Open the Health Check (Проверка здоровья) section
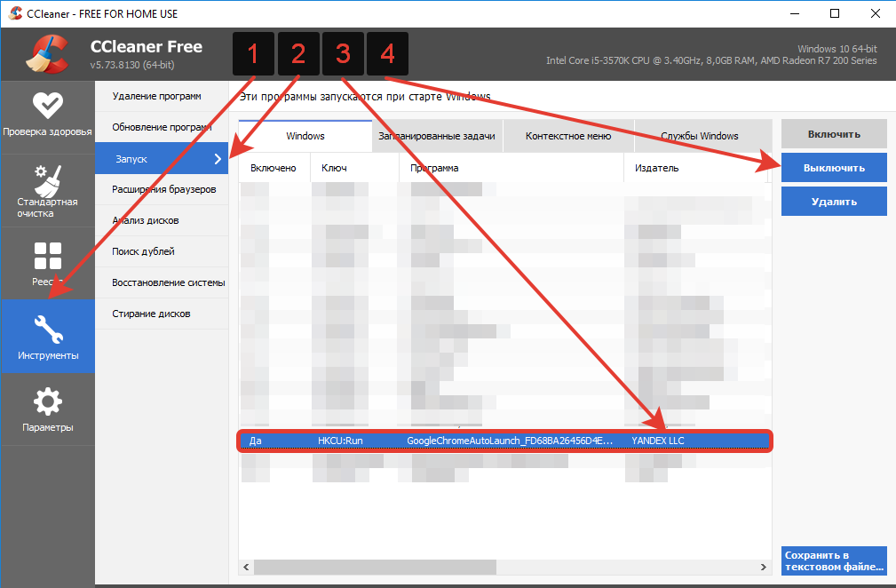This screenshot has width=896, height=588. pos(47,117)
